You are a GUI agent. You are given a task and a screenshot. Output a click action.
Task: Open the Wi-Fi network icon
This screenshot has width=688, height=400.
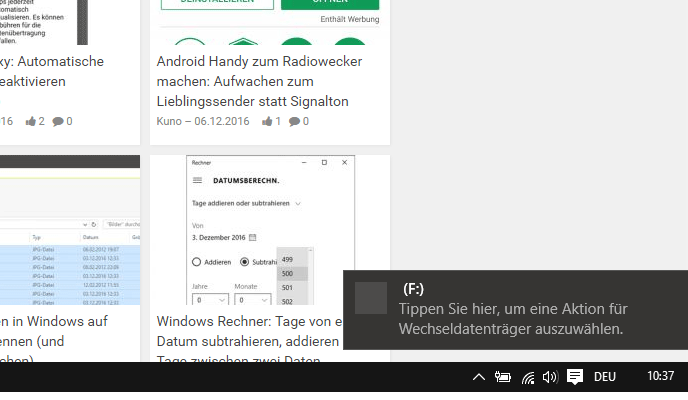(527, 377)
